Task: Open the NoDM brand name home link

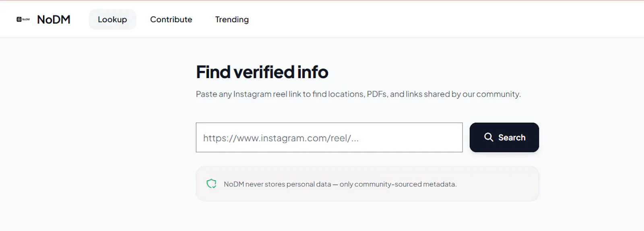Action: pos(54,19)
